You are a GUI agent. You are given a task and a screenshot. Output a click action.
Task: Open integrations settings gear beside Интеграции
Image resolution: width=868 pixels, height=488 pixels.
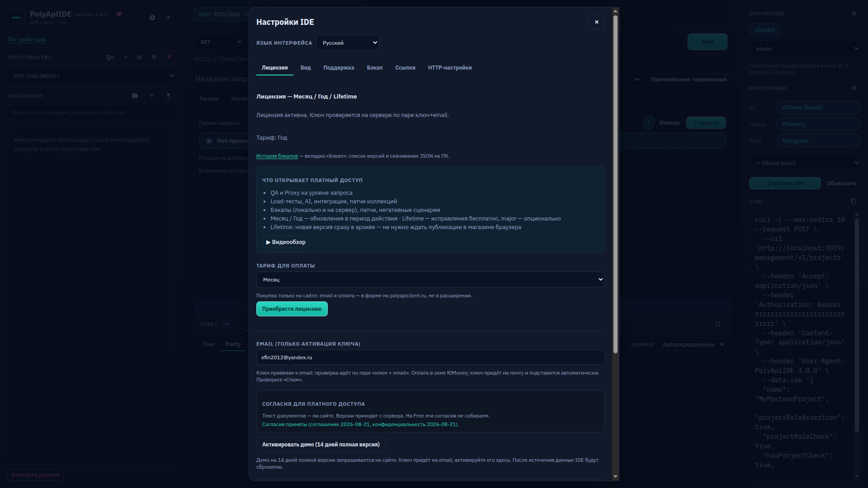[854, 88]
